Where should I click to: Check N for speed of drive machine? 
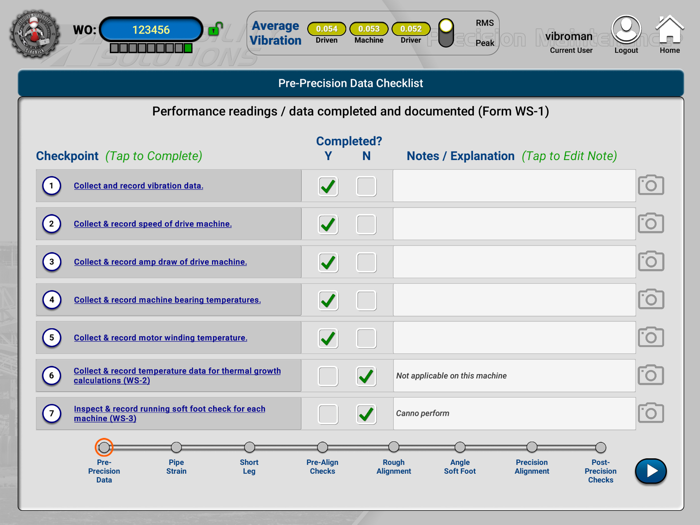click(x=366, y=224)
